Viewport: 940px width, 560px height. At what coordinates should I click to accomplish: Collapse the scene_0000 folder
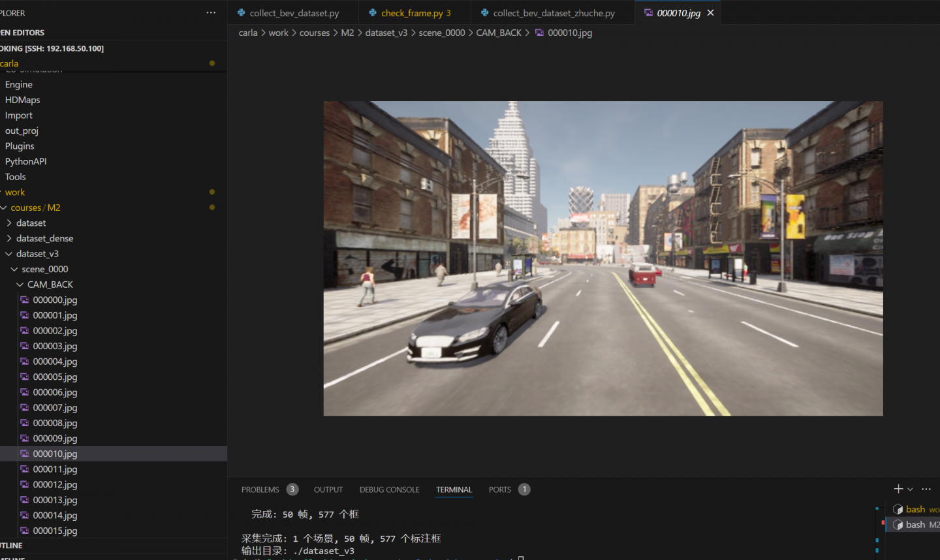point(14,269)
